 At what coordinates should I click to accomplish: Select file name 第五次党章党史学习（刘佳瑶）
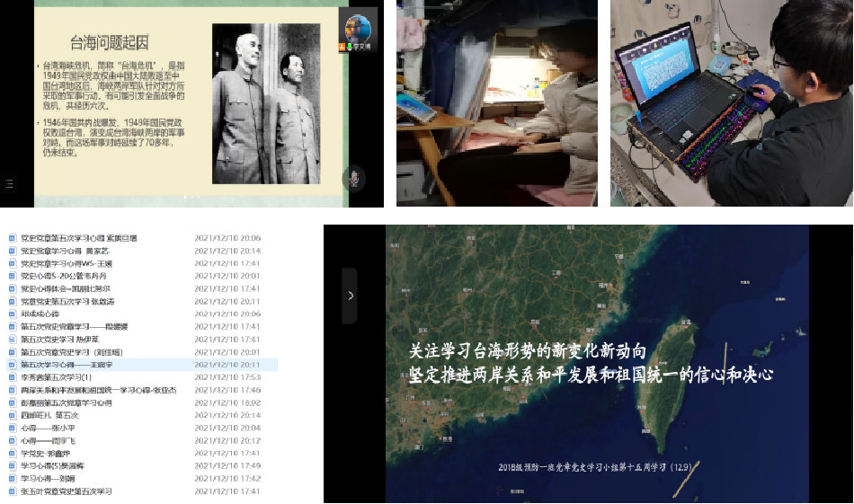pyautogui.click(x=72, y=352)
